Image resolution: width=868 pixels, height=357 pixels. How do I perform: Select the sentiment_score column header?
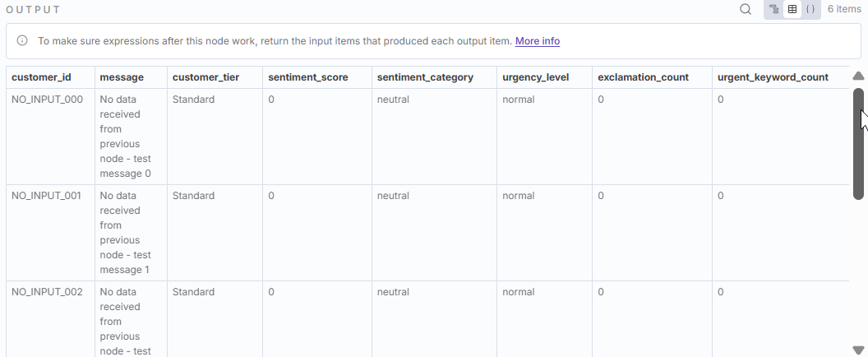308,77
